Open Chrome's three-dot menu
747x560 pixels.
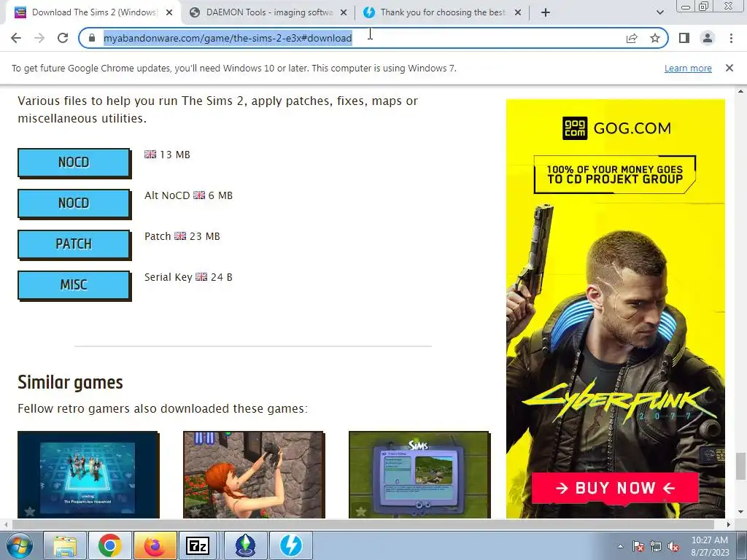(731, 38)
